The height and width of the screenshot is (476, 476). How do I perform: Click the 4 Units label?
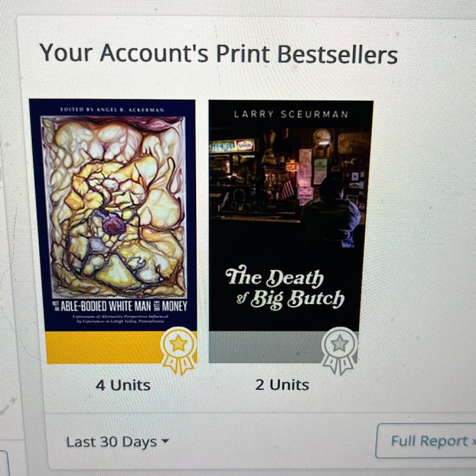(123, 385)
